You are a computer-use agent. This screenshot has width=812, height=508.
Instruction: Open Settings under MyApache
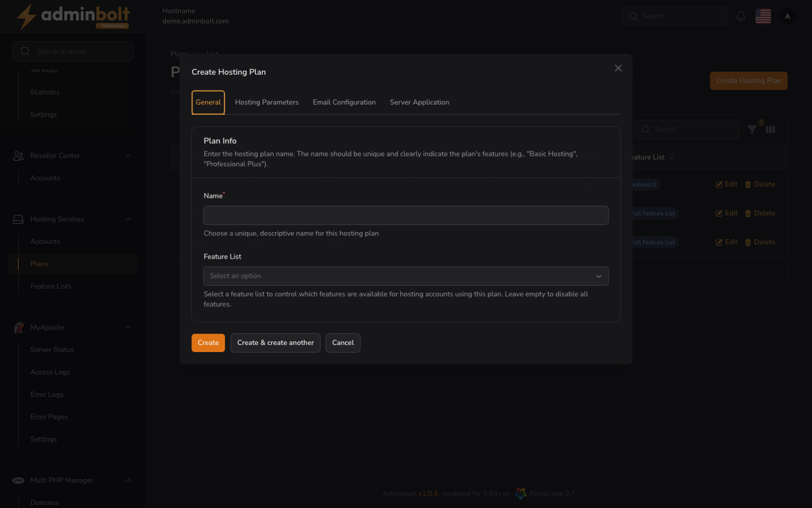(44, 439)
